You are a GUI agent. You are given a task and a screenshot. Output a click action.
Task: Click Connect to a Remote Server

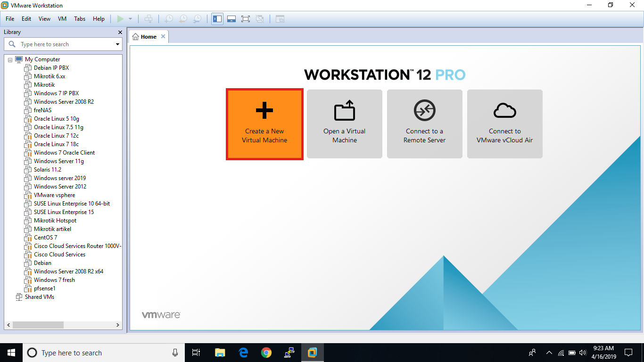point(424,124)
